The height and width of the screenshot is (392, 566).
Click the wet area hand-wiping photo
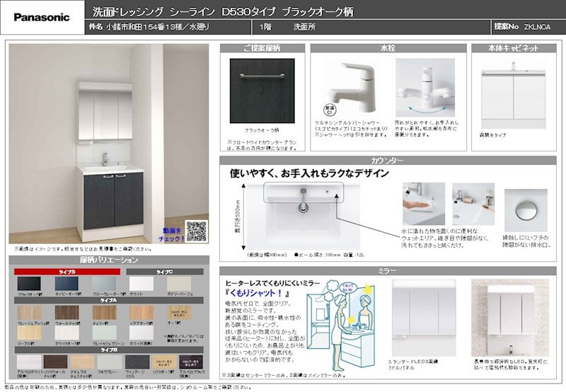pyautogui.click(x=423, y=204)
